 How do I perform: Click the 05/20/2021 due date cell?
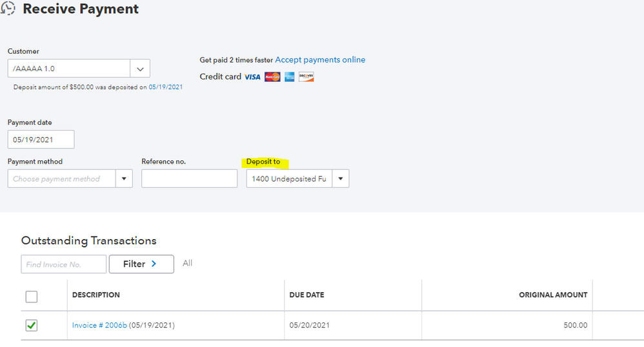[309, 325]
